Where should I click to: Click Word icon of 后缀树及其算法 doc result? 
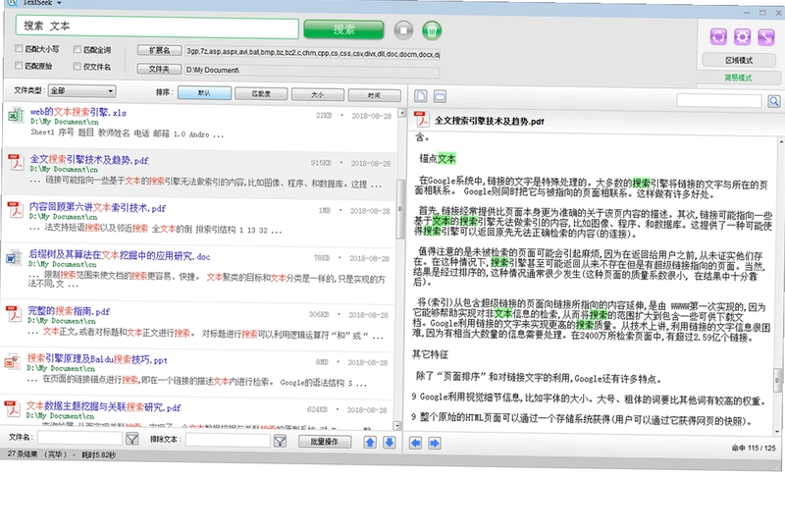(14, 257)
